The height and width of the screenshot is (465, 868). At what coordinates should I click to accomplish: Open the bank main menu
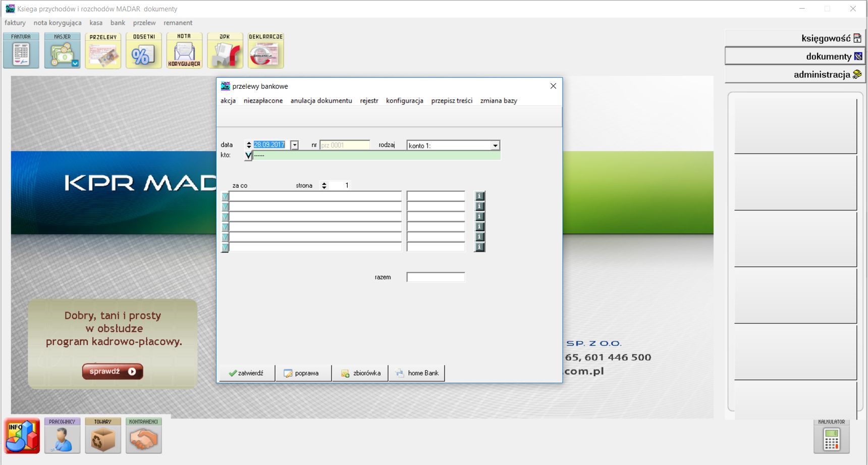(118, 23)
